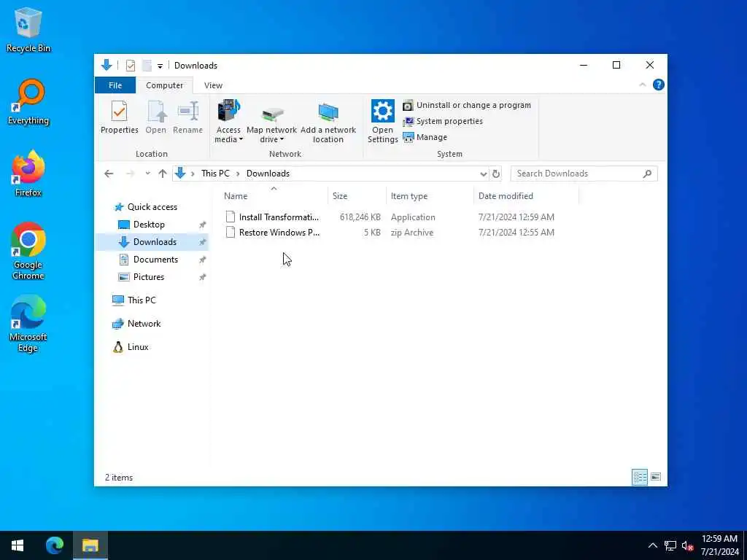Go up one folder level
The image size is (747, 560).
(x=163, y=174)
